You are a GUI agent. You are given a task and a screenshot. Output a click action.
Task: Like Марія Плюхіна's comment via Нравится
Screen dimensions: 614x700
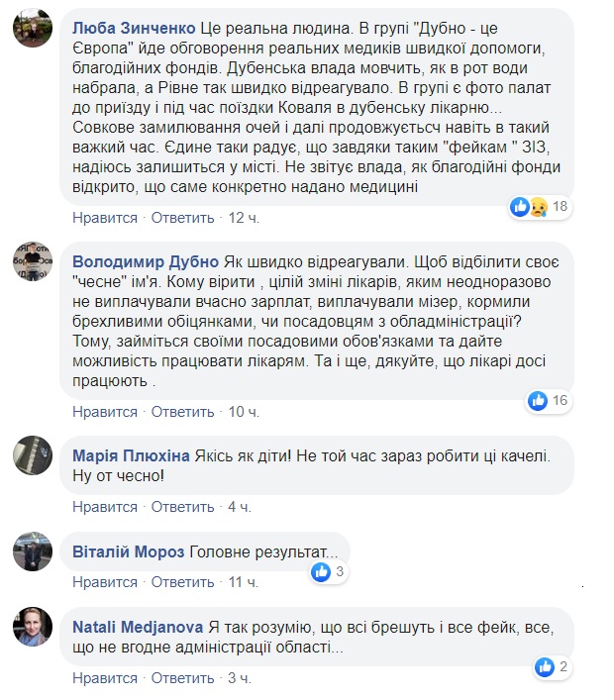(x=105, y=507)
